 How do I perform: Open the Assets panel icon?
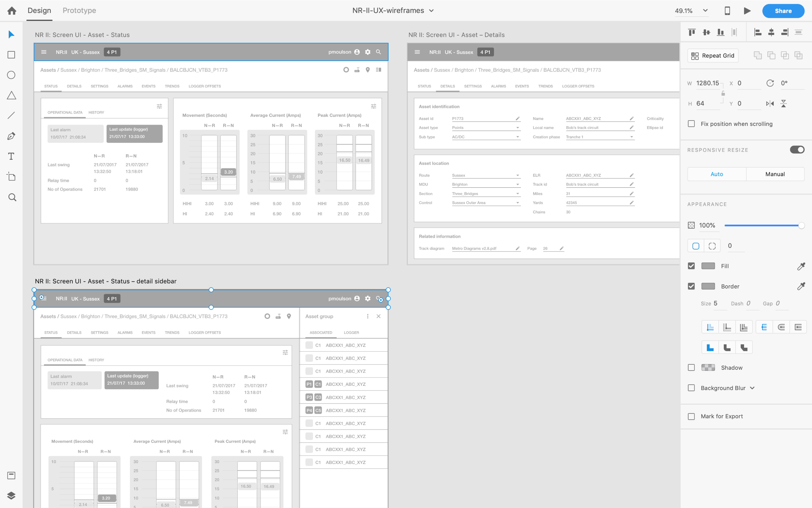pos(11,475)
